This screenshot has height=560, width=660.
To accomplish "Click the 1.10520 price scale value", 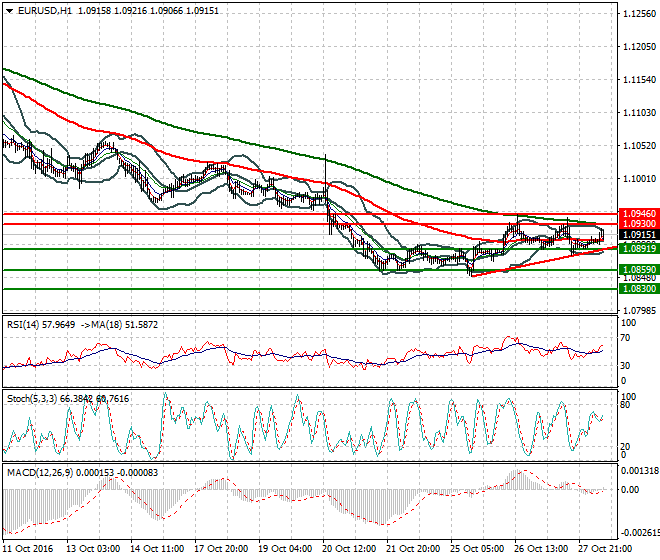I will tap(639, 146).
